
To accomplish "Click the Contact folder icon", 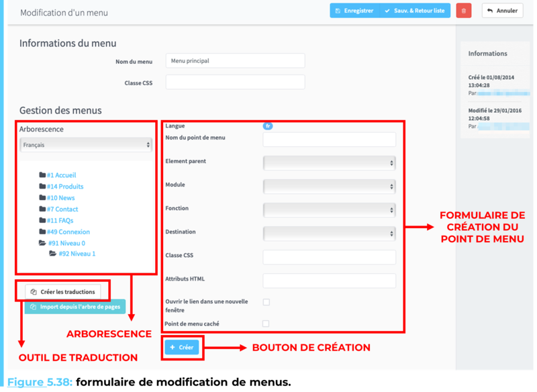I will coord(42,209).
